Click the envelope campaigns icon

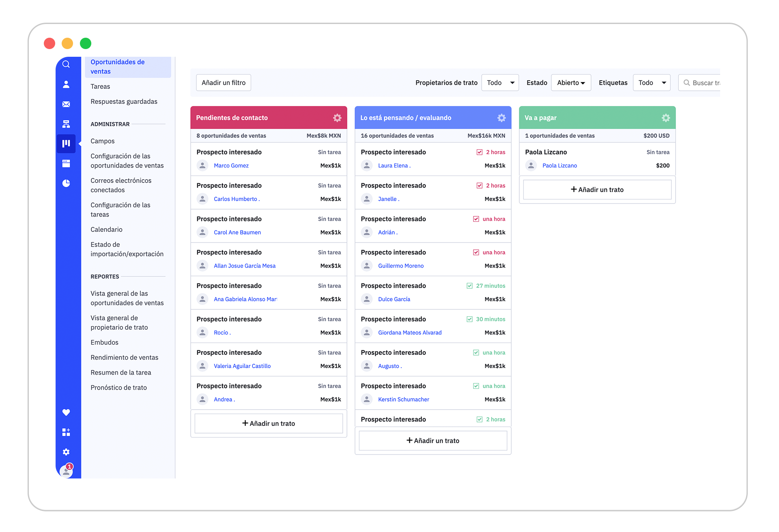click(x=66, y=104)
